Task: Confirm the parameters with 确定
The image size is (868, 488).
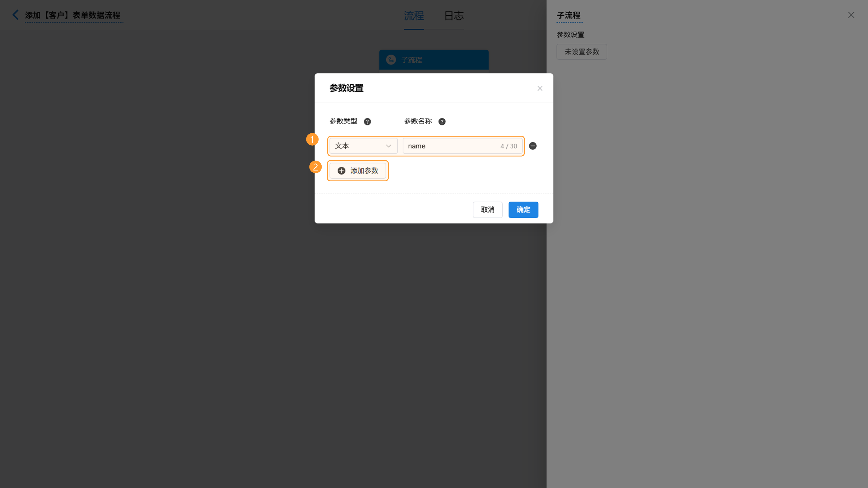Action: [523, 210]
